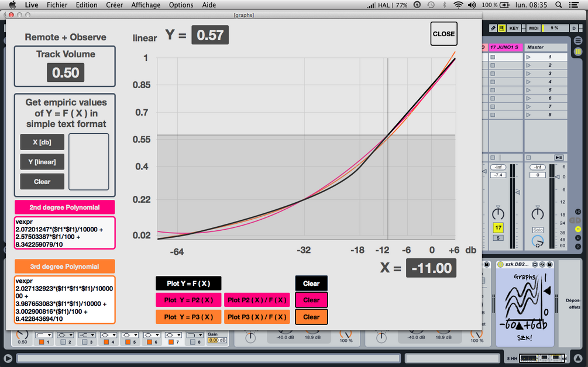This screenshot has height=367, width=588.
Task: Click the Y [linear] button
Action: [42, 162]
